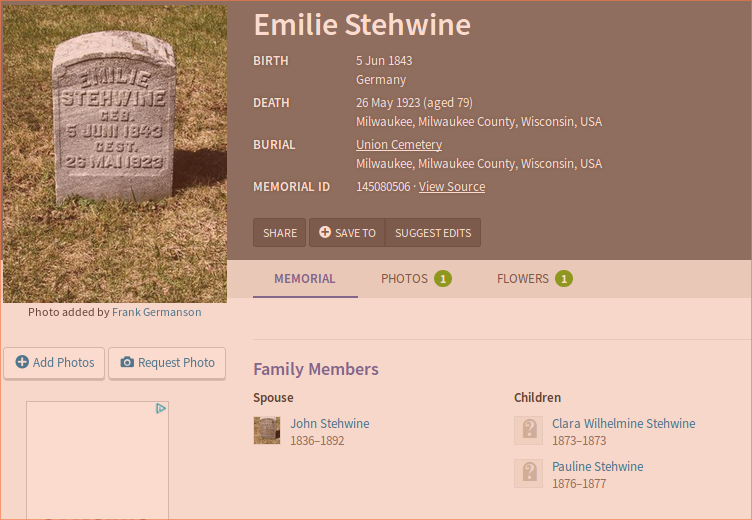Viewport: 752px width, 520px height.
Task: Click the photos count badge
Action: (x=443, y=279)
